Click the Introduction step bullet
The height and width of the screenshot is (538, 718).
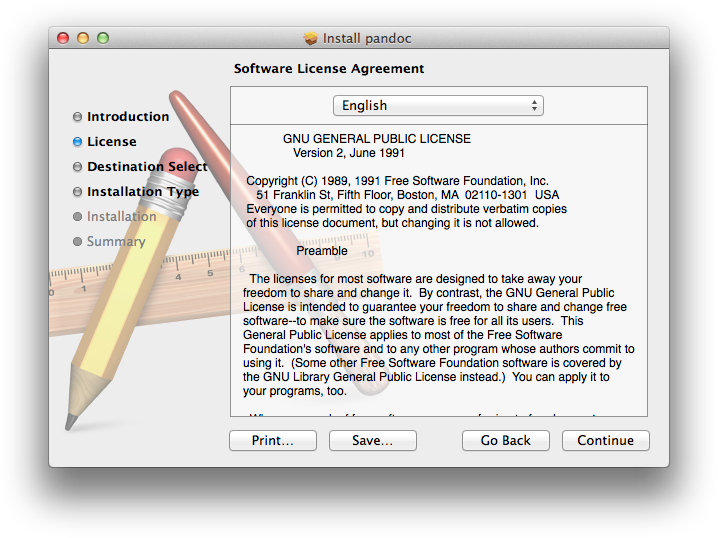click(77, 117)
